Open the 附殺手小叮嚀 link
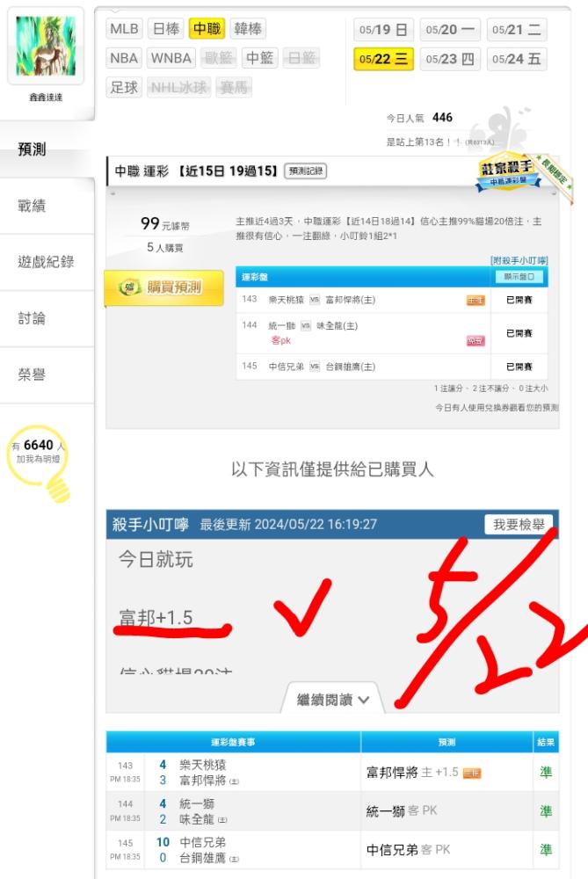The height and width of the screenshot is (879, 588). pos(519,260)
